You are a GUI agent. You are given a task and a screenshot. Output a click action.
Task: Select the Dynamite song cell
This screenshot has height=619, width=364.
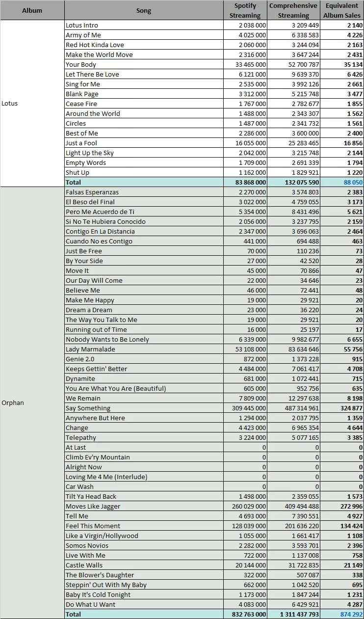pos(144,378)
